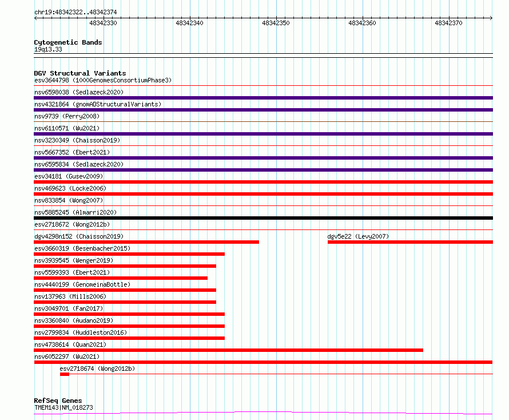Click the magenta TMEM143 gene line

point(263,413)
